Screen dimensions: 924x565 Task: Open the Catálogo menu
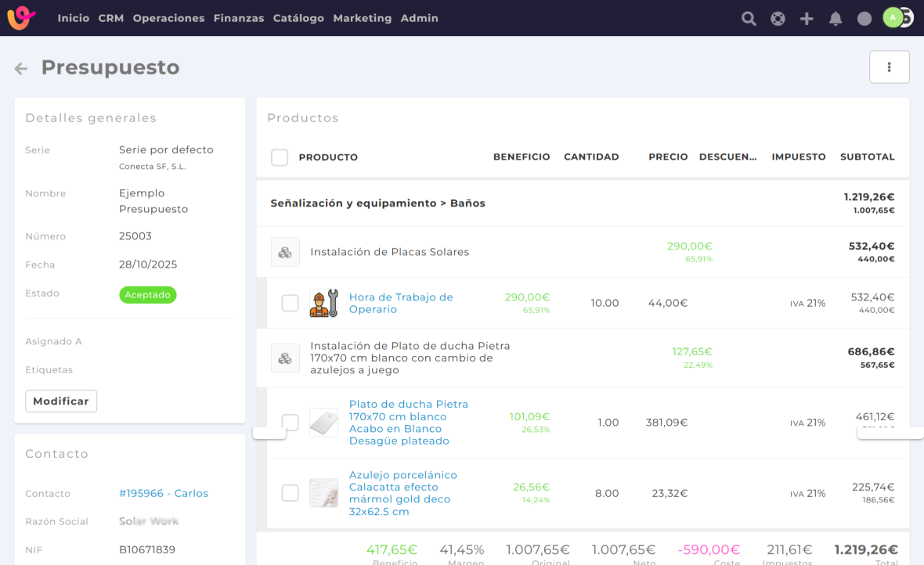[298, 18]
